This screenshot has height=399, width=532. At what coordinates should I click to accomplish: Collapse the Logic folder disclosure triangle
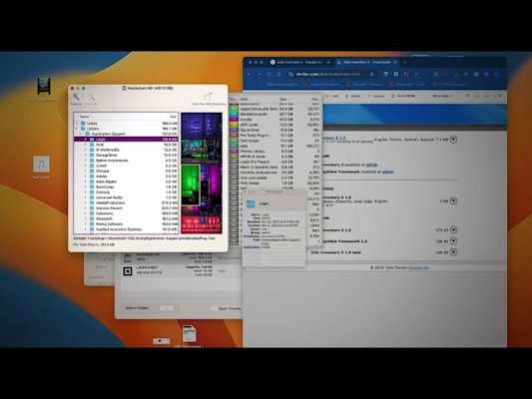coord(86,139)
